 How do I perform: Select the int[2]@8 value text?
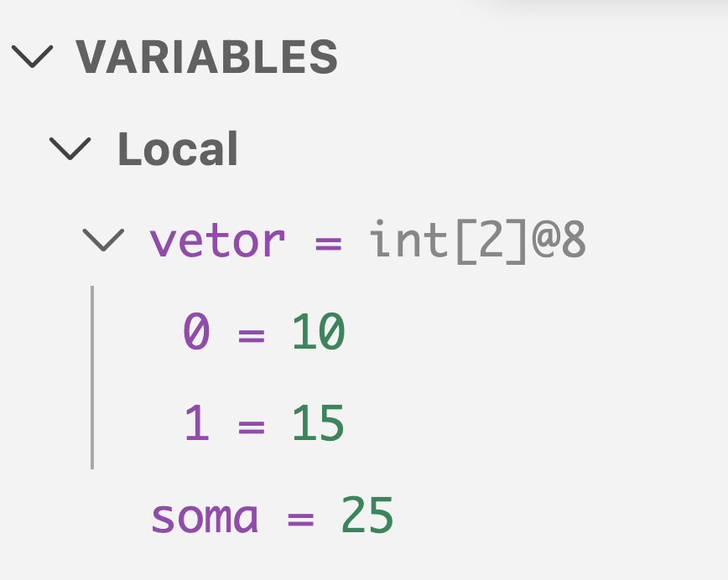[x=476, y=241]
